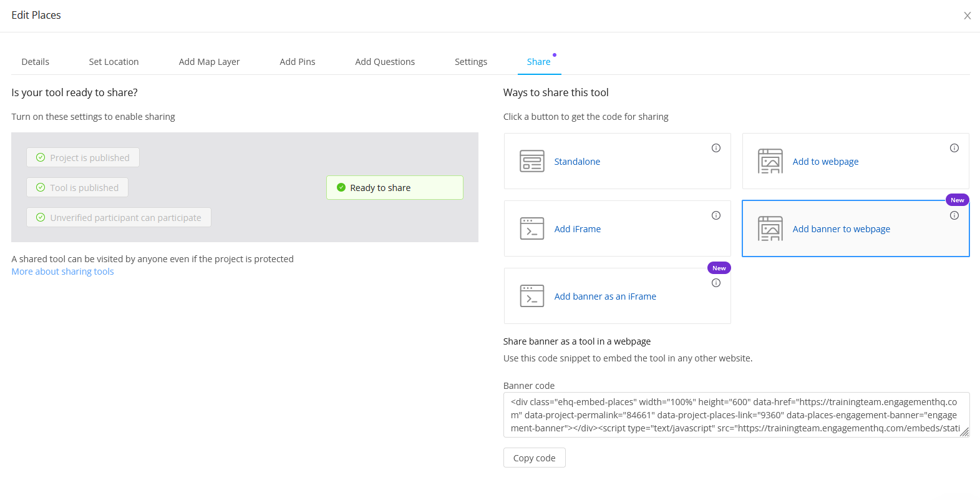Click New badge on Add banner to webpage
980x500 pixels.
[x=958, y=200]
